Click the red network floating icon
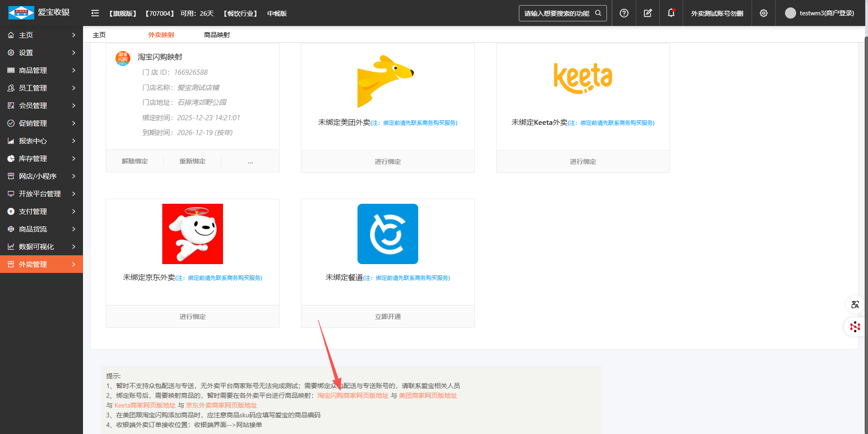The height and width of the screenshot is (434, 868). click(x=855, y=327)
